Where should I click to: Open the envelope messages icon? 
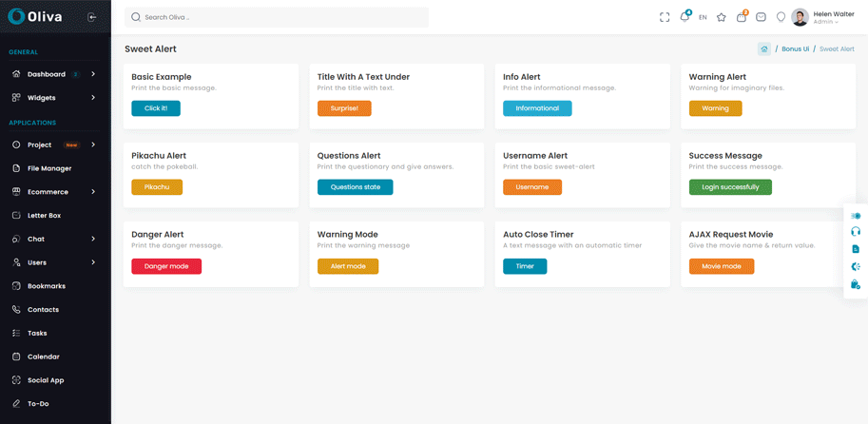761,17
